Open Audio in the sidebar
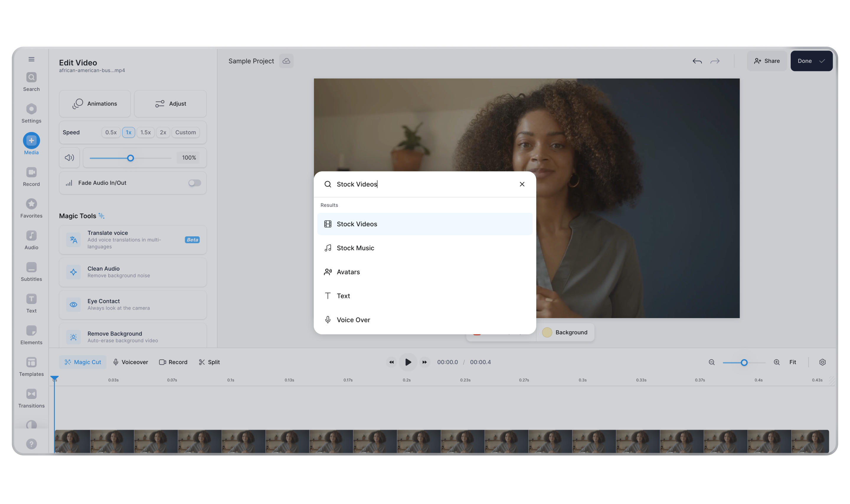Viewport: 850px width, 504px height. point(31,240)
